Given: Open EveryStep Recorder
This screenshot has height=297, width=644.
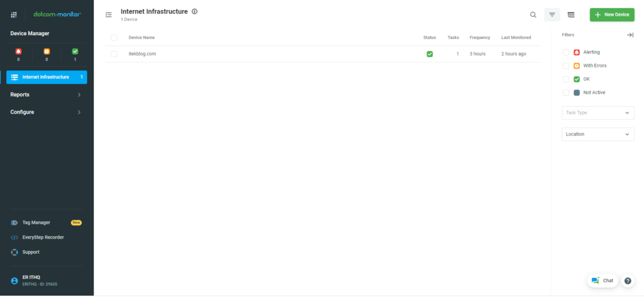Looking at the screenshot, I should 43,237.
